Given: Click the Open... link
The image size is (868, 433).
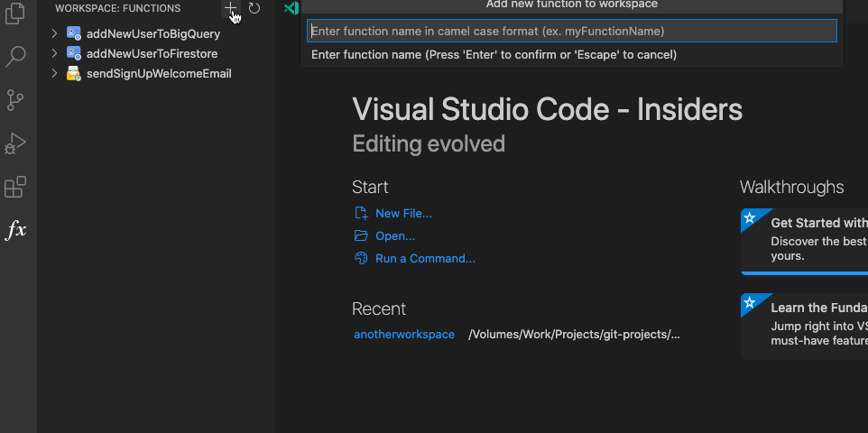Looking at the screenshot, I should (395, 235).
